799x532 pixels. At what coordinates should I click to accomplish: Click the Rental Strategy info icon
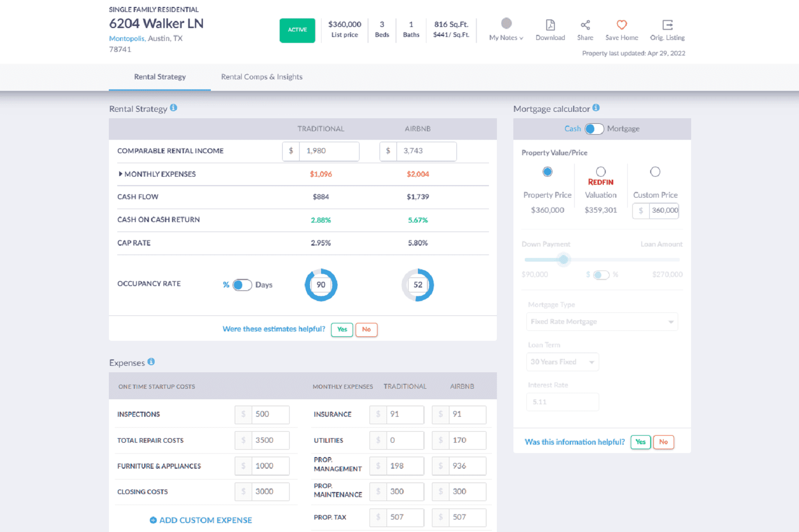click(x=173, y=108)
